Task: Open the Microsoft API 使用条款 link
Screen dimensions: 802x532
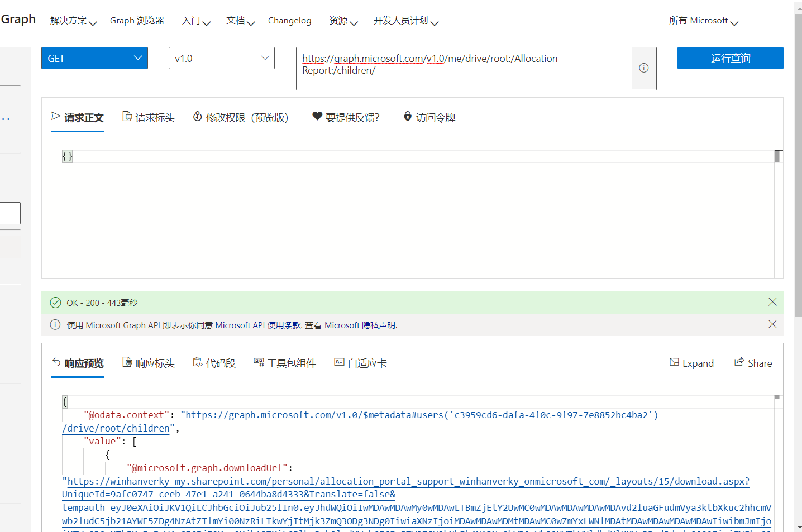Action: [x=258, y=325]
